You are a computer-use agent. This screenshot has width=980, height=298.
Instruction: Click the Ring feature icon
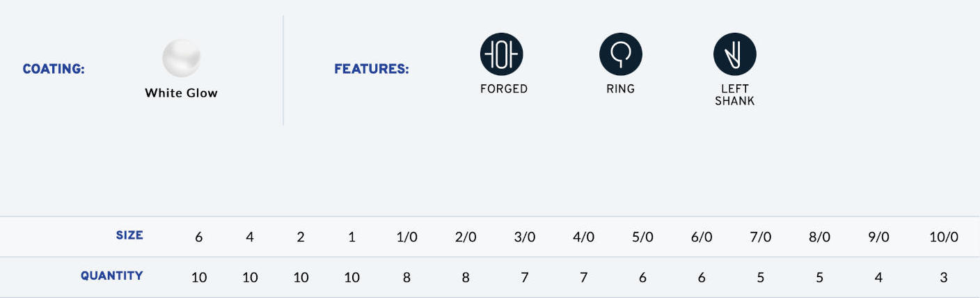(x=620, y=54)
